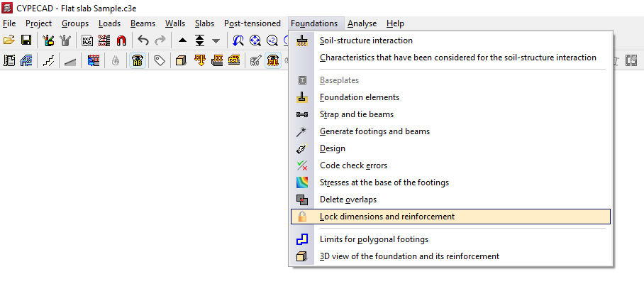Click Stresses at the base of the footings
This screenshot has width=644, height=284.
pos(384,182)
